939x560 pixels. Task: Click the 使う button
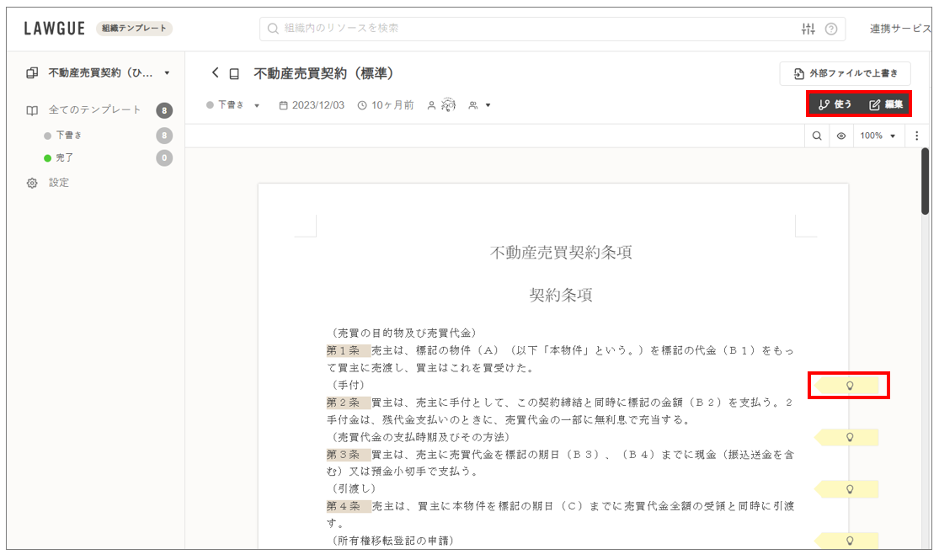pos(835,104)
